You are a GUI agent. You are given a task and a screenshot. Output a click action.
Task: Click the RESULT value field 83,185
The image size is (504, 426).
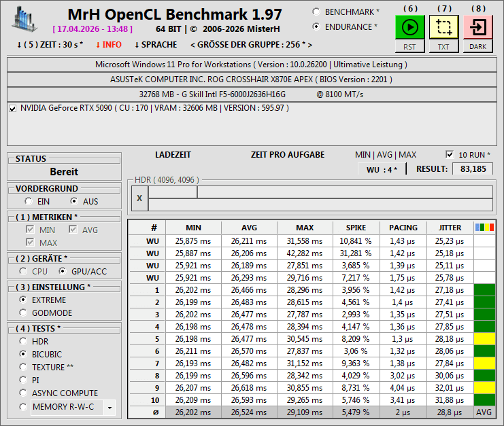(473, 169)
